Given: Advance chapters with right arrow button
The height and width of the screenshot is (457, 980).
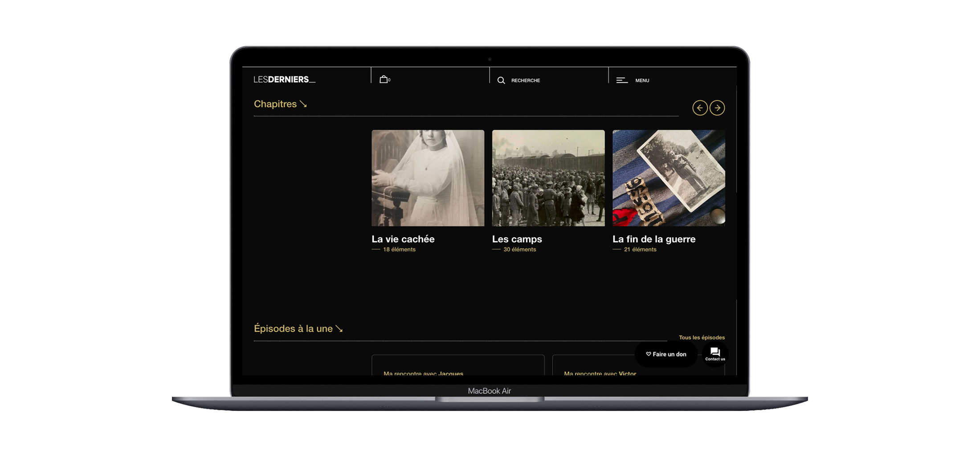Looking at the screenshot, I should 717,108.
